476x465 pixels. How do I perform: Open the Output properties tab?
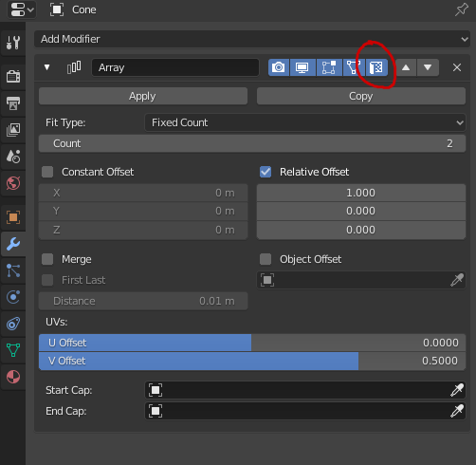pyautogui.click(x=13, y=102)
